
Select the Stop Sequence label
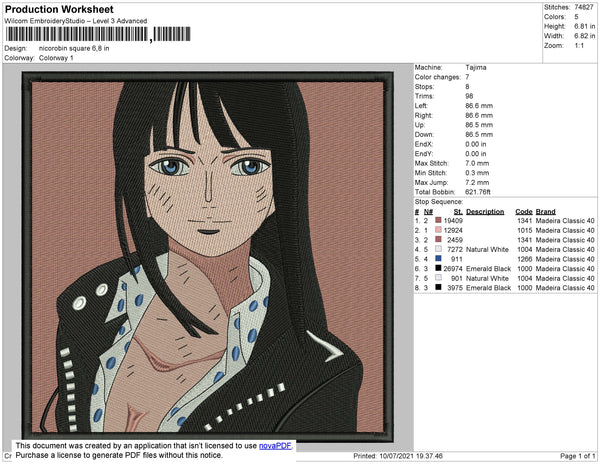pyautogui.click(x=439, y=202)
